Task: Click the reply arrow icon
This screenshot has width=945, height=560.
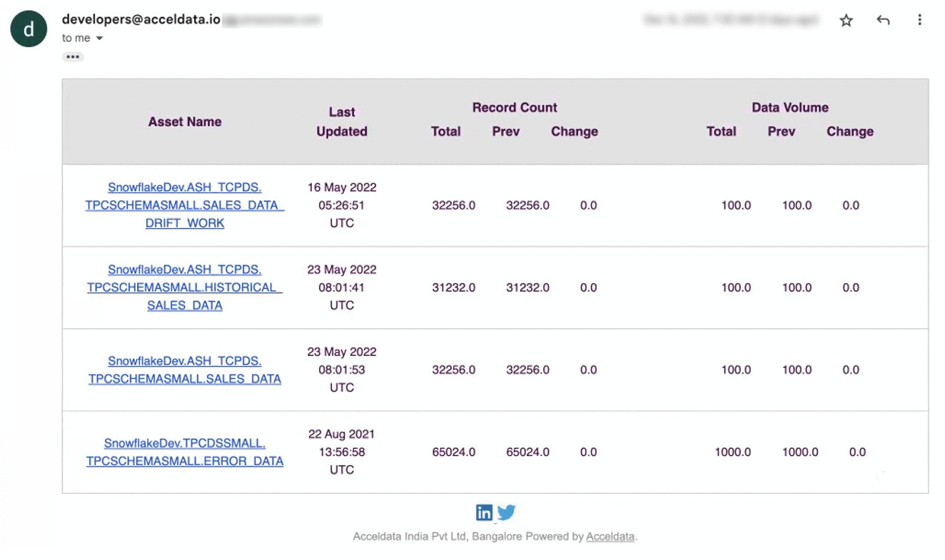Action: 883,21
